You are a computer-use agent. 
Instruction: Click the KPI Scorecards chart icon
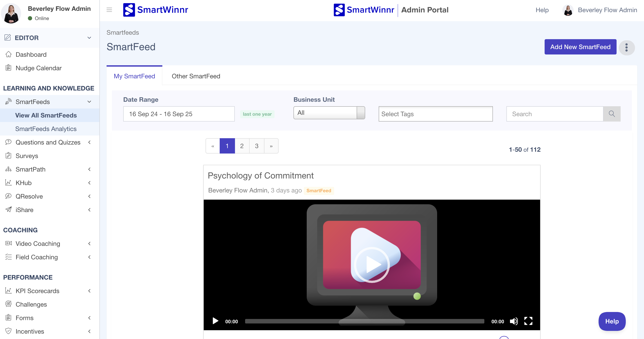pos(9,291)
